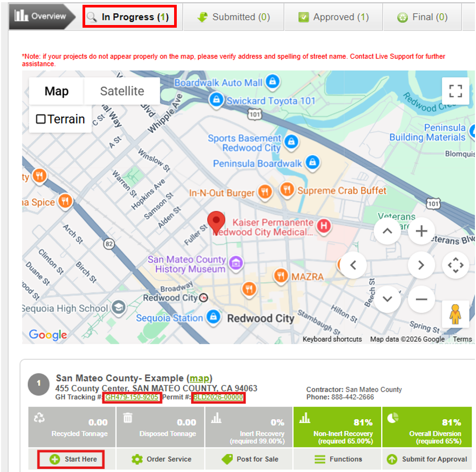Switch map to Satellite view

(122, 91)
